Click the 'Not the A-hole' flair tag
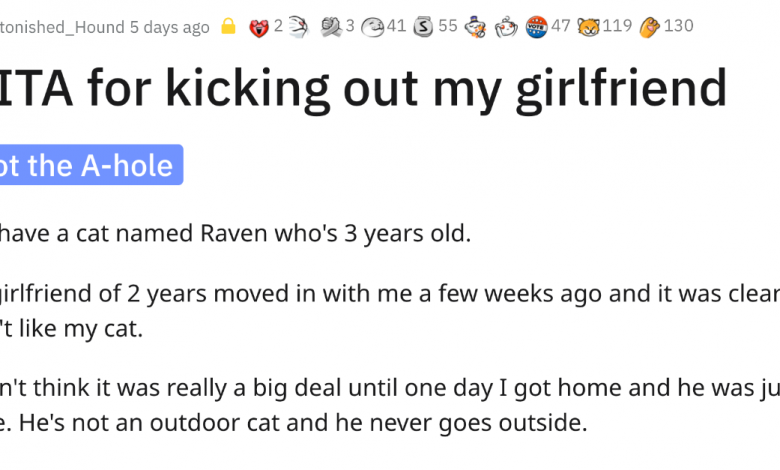Screen dimensions: 780x470 [88, 165]
